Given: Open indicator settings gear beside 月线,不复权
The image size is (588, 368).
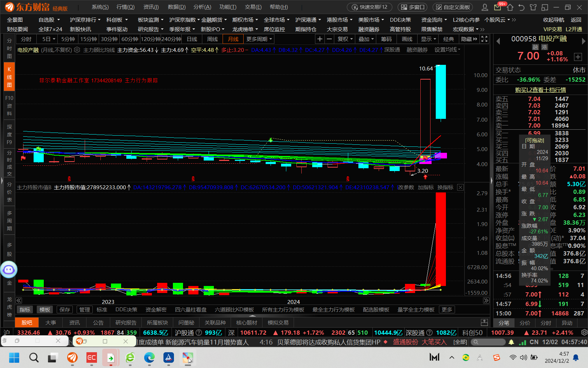Looking at the screenshot, I should 77,50.
